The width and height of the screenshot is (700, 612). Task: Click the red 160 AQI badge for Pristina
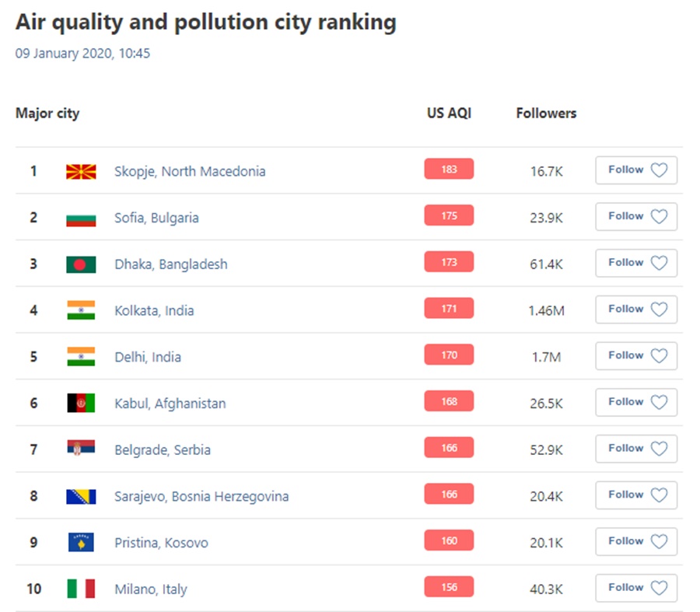tap(449, 541)
